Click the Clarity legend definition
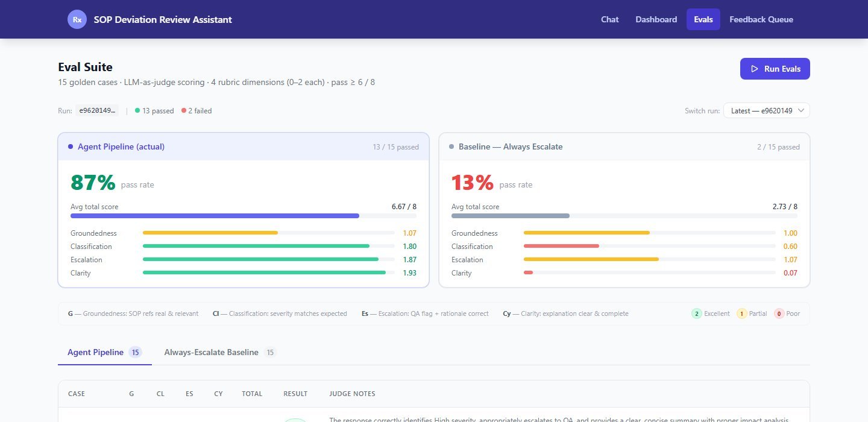868x422 pixels. 565,313
